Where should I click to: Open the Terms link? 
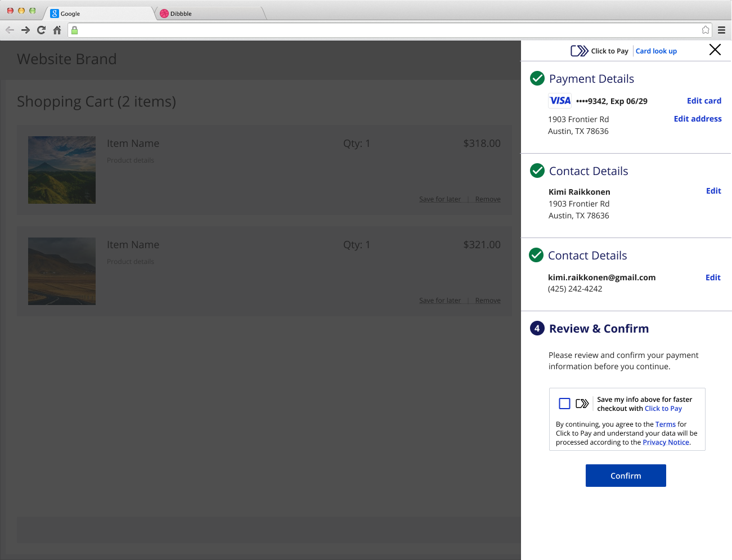(665, 424)
